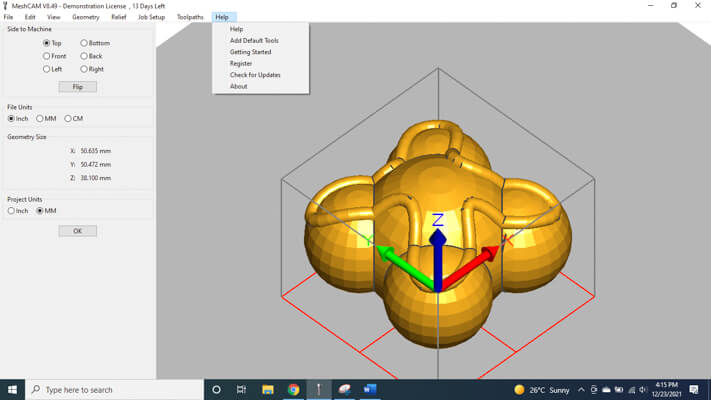Select Bottom as side to machine

[x=84, y=43]
